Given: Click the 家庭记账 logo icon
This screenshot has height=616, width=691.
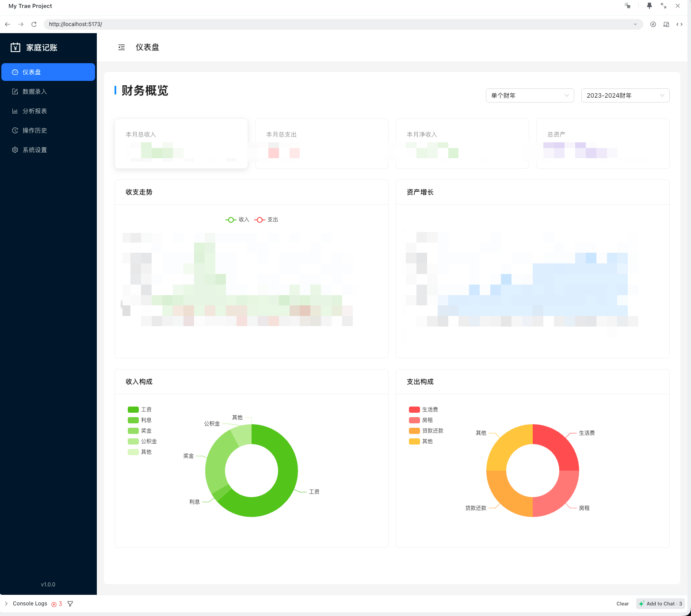Looking at the screenshot, I should click(x=15, y=48).
